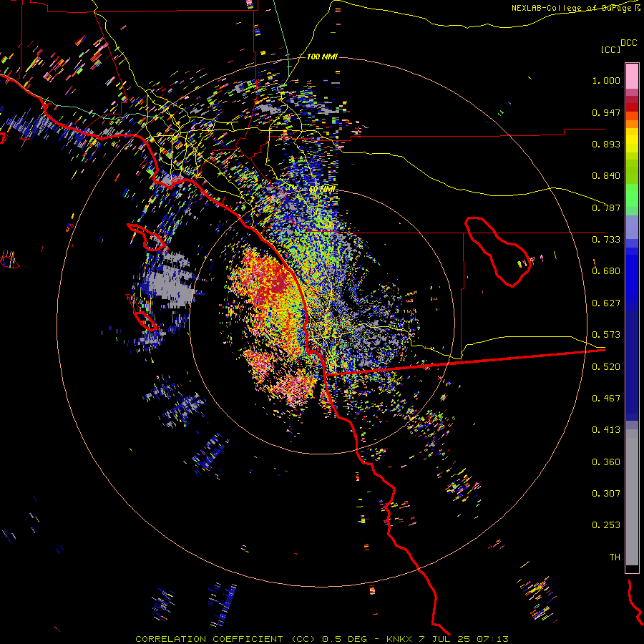Click the 0.413 scale value

[606, 430]
